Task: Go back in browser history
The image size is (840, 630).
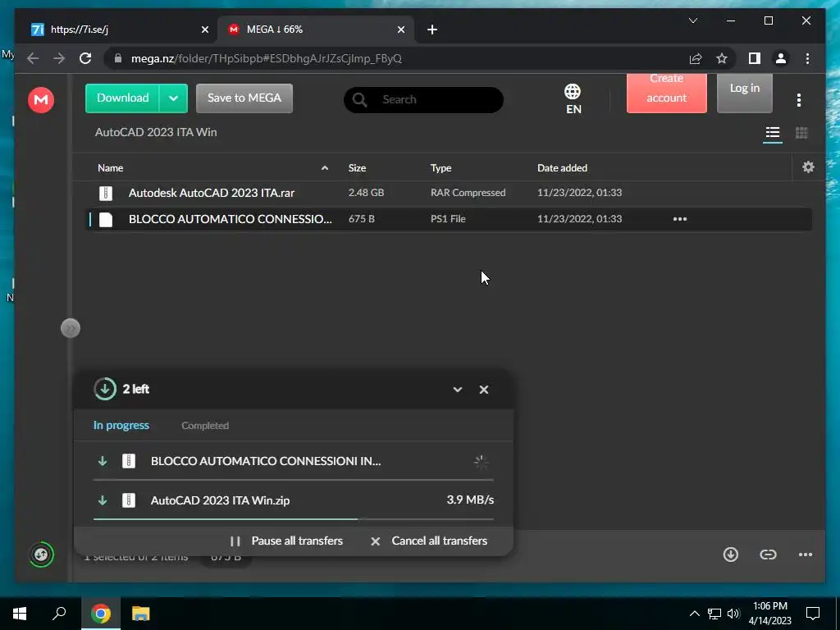Action: pos(33,58)
